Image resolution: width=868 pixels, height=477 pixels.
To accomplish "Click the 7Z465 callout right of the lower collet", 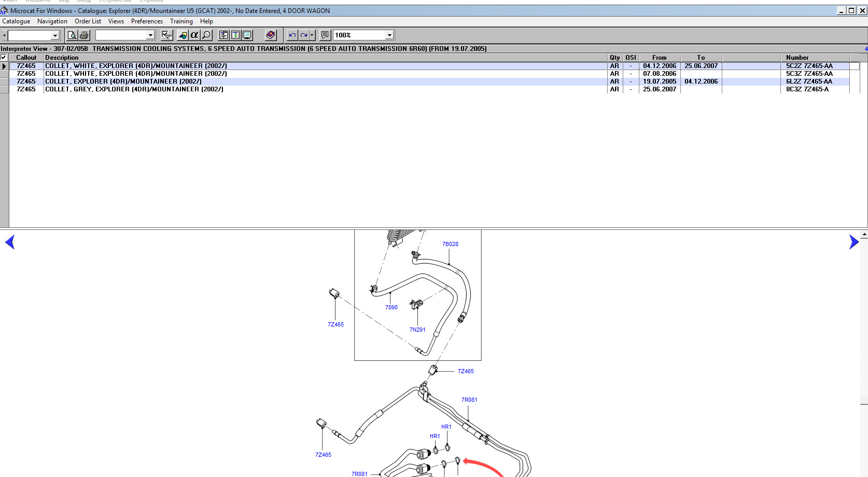I will click(x=466, y=371).
